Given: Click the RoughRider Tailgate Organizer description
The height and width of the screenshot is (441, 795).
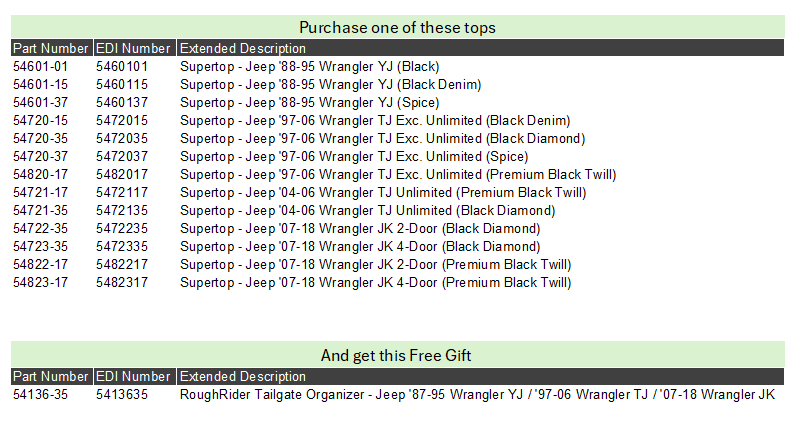Looking at the screenshot, I should (477, 394).
